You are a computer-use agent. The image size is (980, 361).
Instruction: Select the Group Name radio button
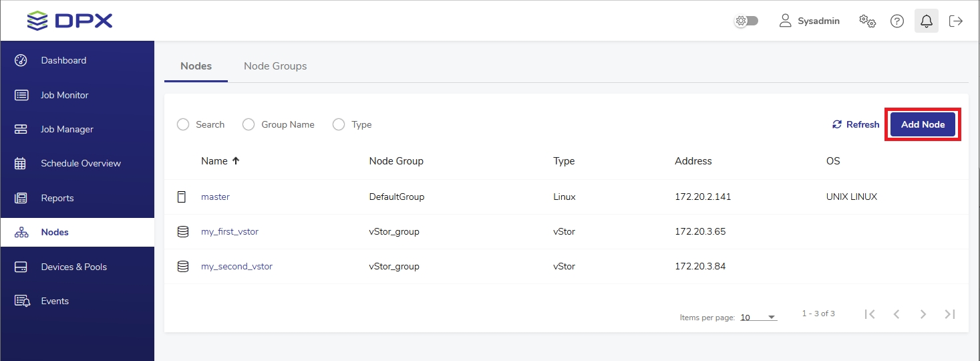point(249,124)
